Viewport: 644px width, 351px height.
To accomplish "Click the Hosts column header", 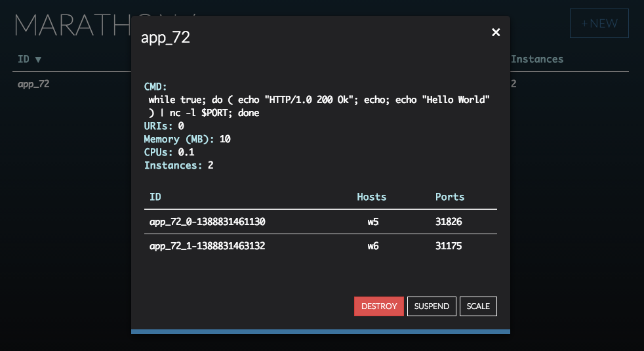I will coord(371,197).
